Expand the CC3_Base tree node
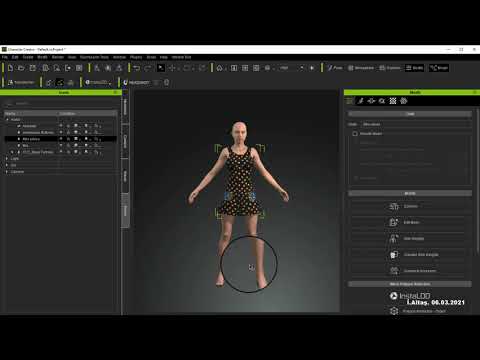This screenshot has height=360, width=480. 12,152
